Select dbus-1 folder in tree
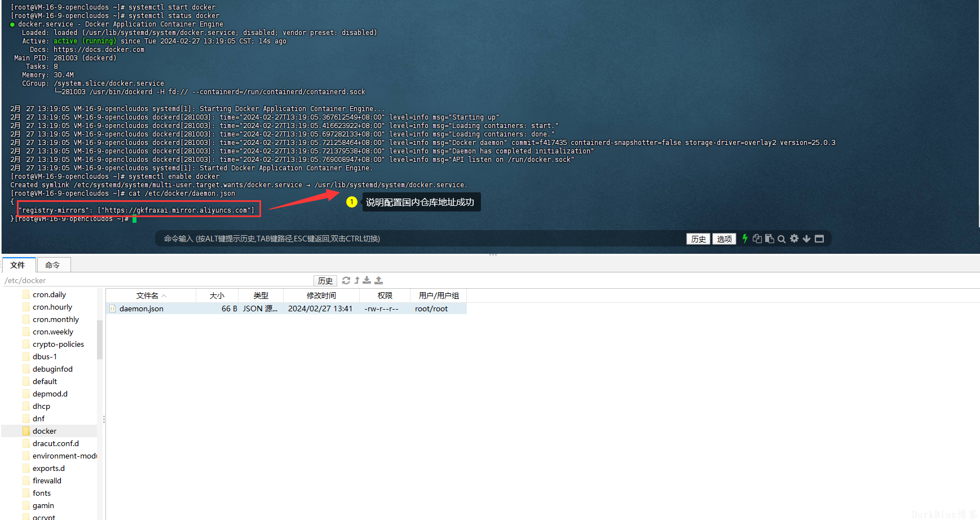 [45, 356]
